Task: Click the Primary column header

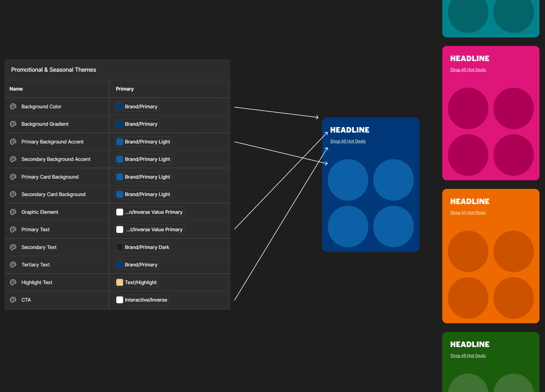Action: click(x=125, y=89)
